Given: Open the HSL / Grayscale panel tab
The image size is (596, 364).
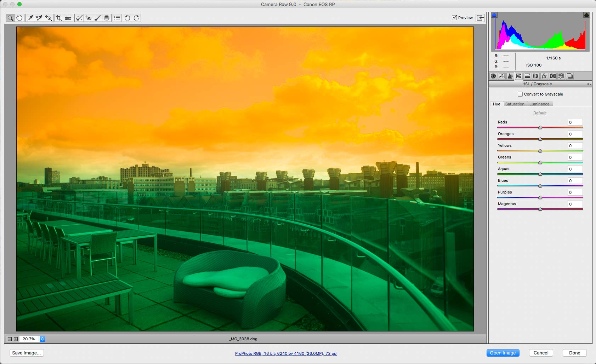Looking at the screenshot, I should pyautogui.click(x=519, y=76).
